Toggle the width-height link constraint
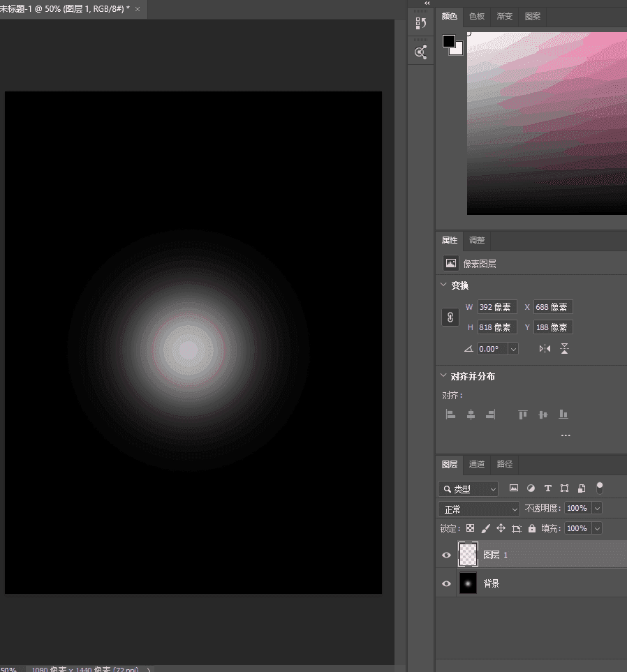Screen dimensions: 627x672 click(x=450, y=317)
